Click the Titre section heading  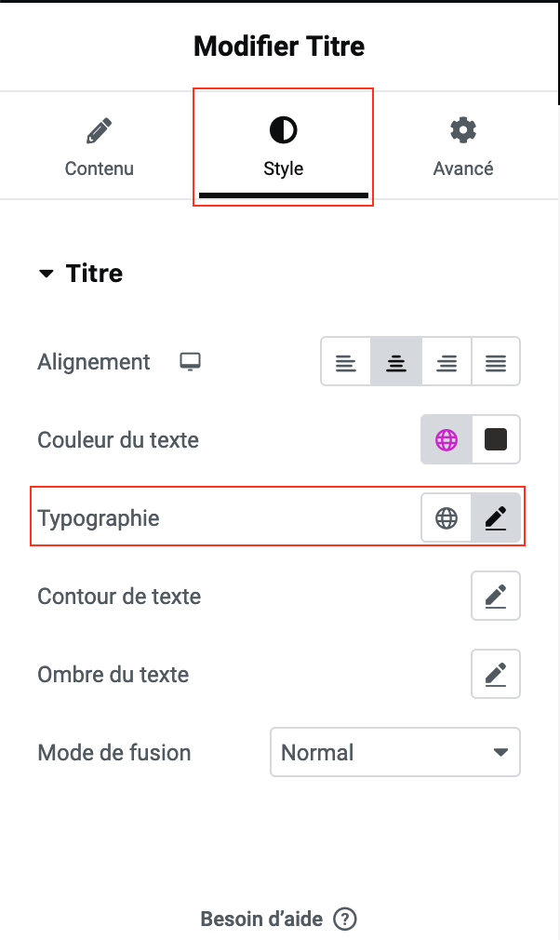[94, 274]
